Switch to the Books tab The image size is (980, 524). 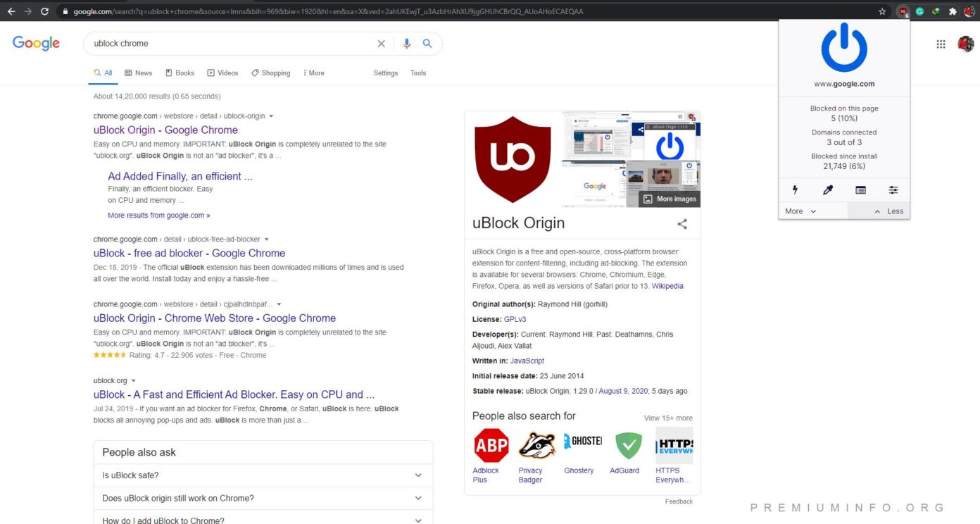coord(180,73)
